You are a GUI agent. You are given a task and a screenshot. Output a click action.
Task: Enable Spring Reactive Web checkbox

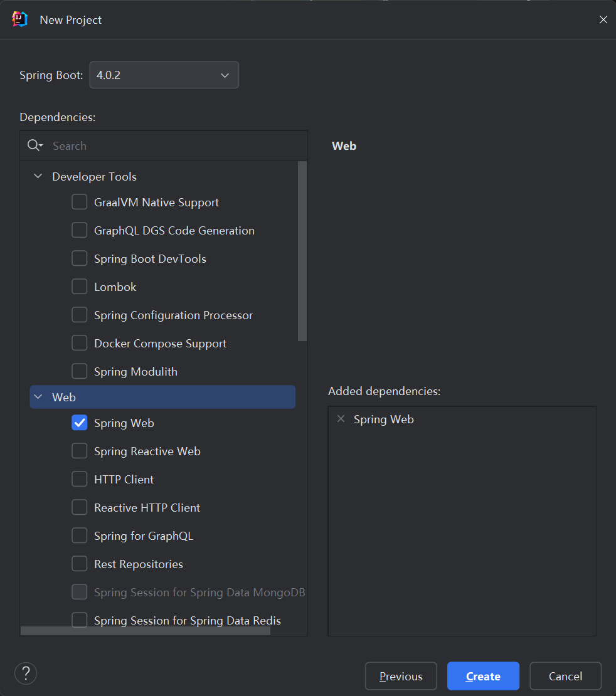point(80,451)
